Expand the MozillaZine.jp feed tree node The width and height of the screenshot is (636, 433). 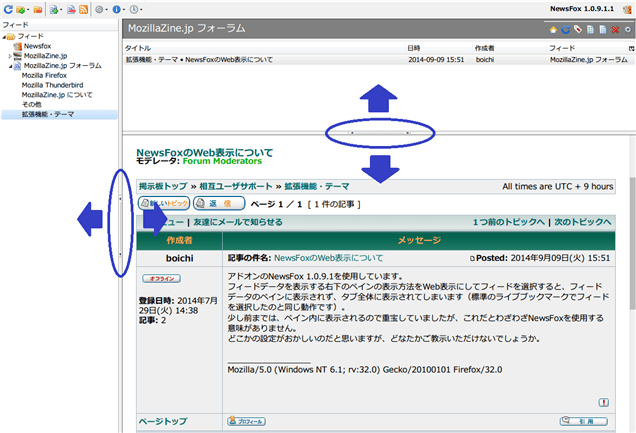[10, 56]
